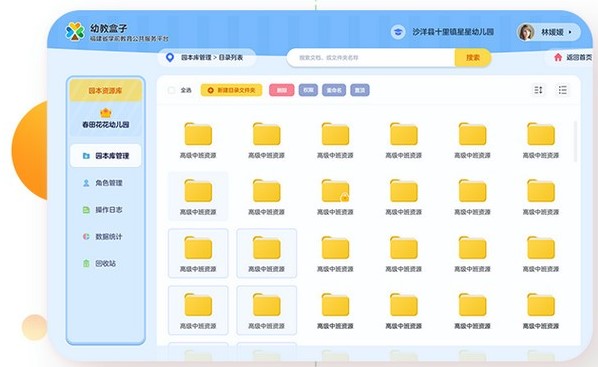Switch to list view icon
This screenshot has height=367, width=598.
tap(563, 90)
